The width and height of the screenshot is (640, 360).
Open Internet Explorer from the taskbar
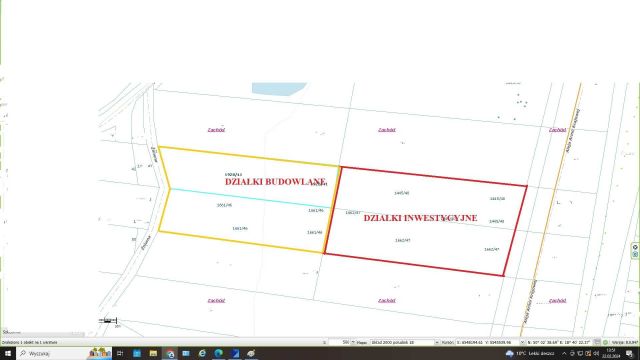(202, 353)
